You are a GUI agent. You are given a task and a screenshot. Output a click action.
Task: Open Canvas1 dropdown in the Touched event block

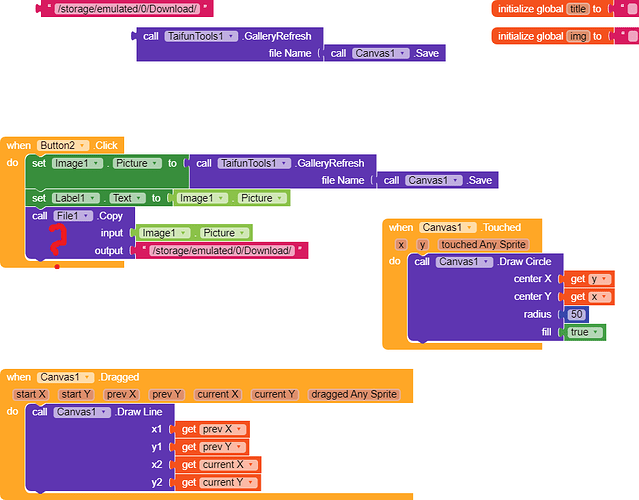tap(468, 227)
